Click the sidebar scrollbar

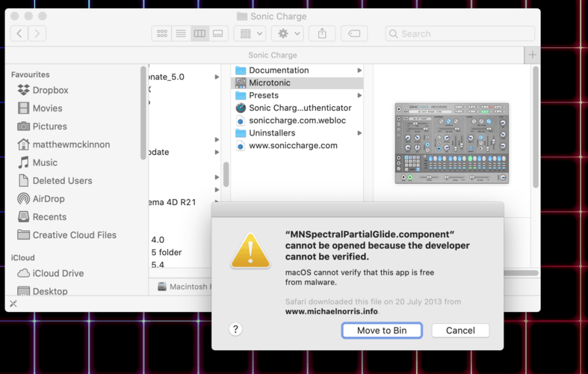click(143, 113)
